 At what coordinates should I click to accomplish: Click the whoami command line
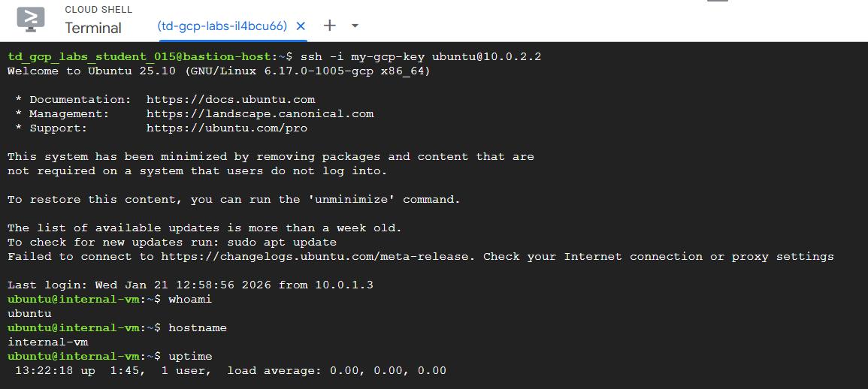(x=190, y=299)
